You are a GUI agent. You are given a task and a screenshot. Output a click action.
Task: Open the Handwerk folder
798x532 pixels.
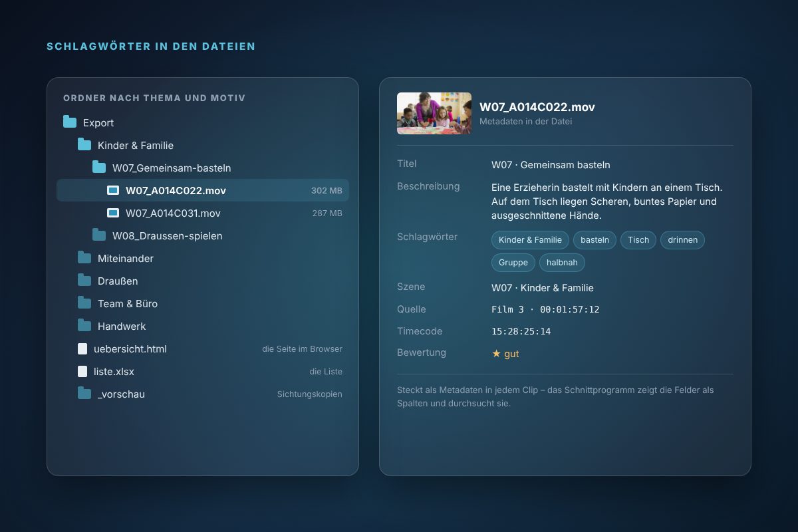203,326
